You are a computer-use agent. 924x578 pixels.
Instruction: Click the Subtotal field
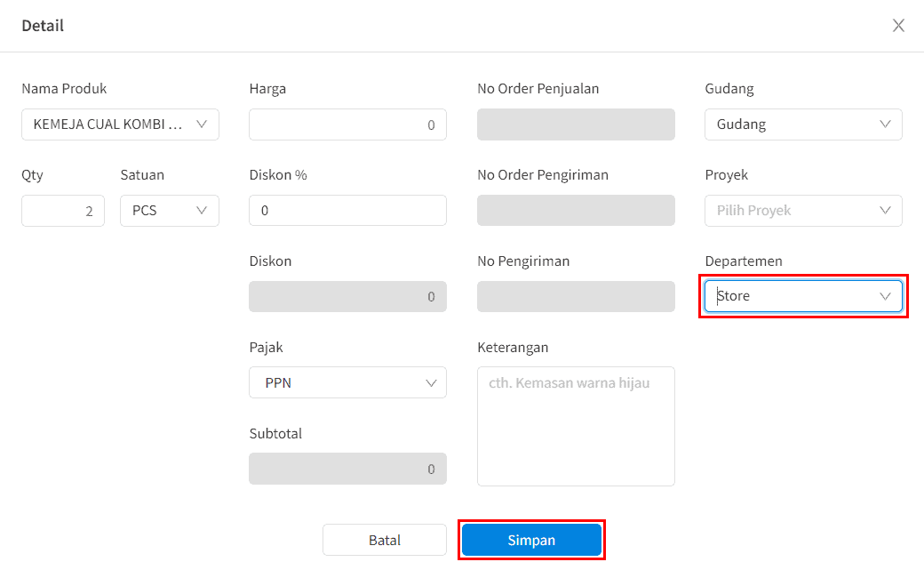347,469
